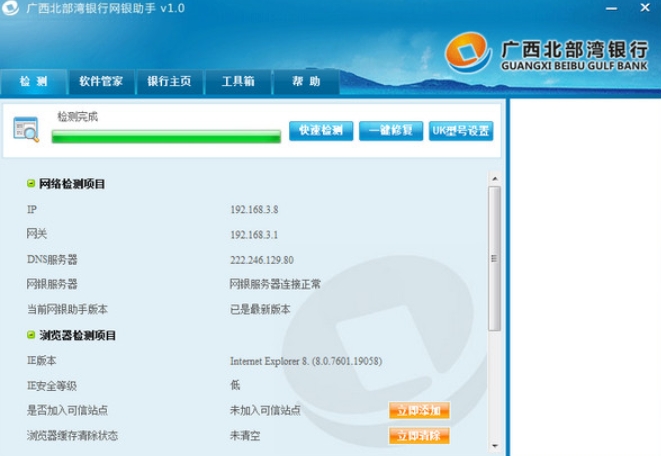Collapse the 浏览器检测项目 section
661x456 pixels.
[31, 335]
